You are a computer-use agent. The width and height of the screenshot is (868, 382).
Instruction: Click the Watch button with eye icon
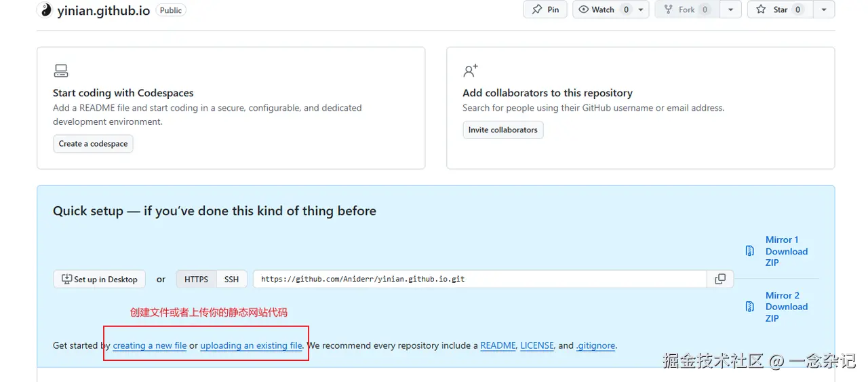click(603, 9)
